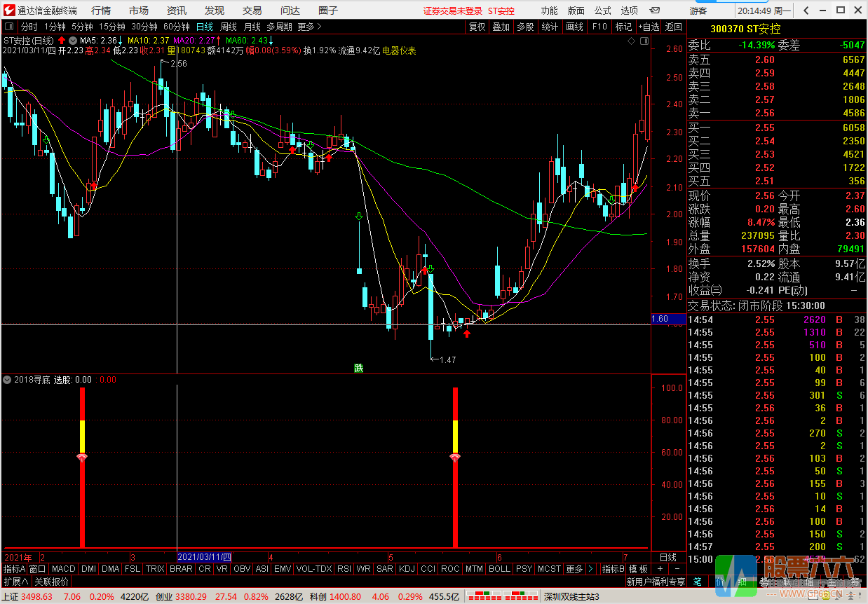Click the 返回 back button
This screenshot has width=868, height=604.
674,27
